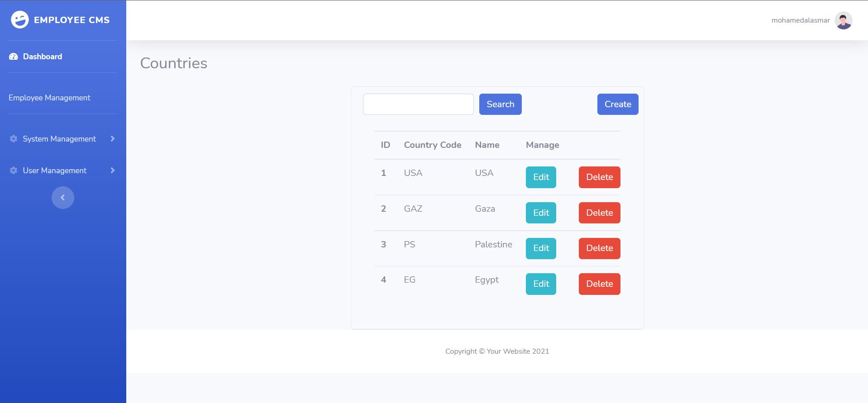Expand the System Management chevron
The height and width of the screenshot is (403, 868).
click(x=113, y=139)
